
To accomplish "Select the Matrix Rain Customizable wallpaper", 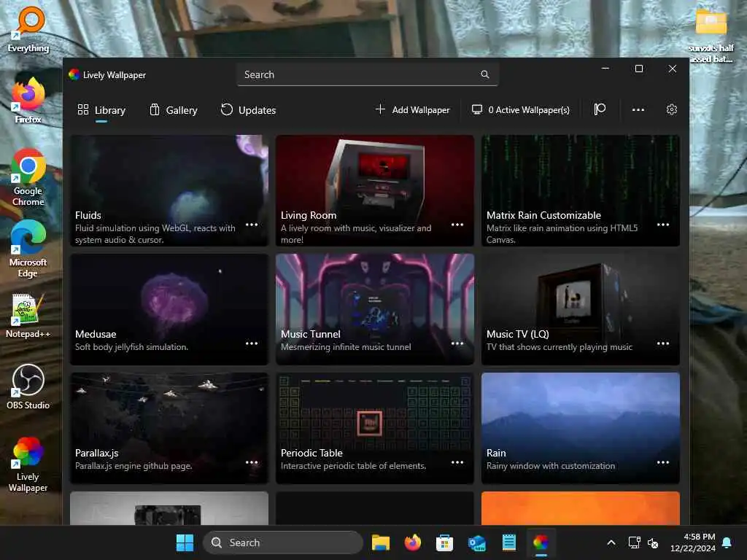I will click(581, 190).
